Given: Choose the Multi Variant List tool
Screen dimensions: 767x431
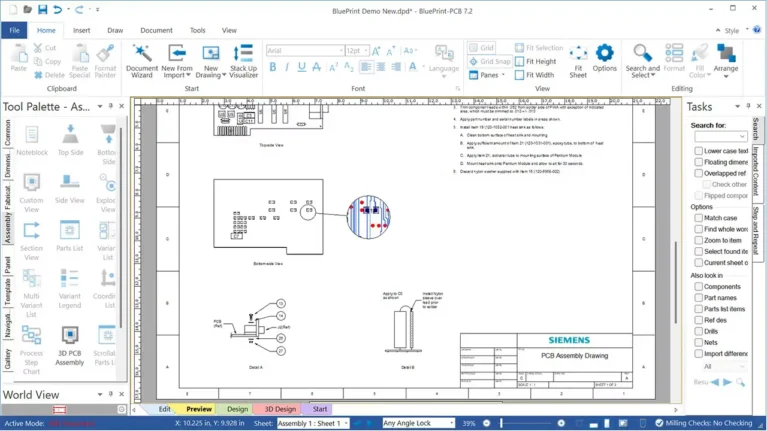Looking at the screenshot, I should tap(32, 293).
